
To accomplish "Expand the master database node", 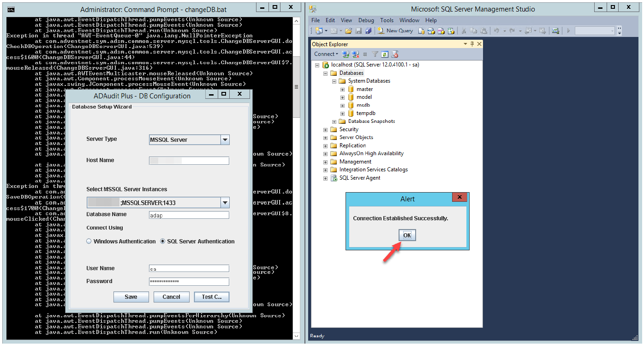I will (x=342, y=89).
